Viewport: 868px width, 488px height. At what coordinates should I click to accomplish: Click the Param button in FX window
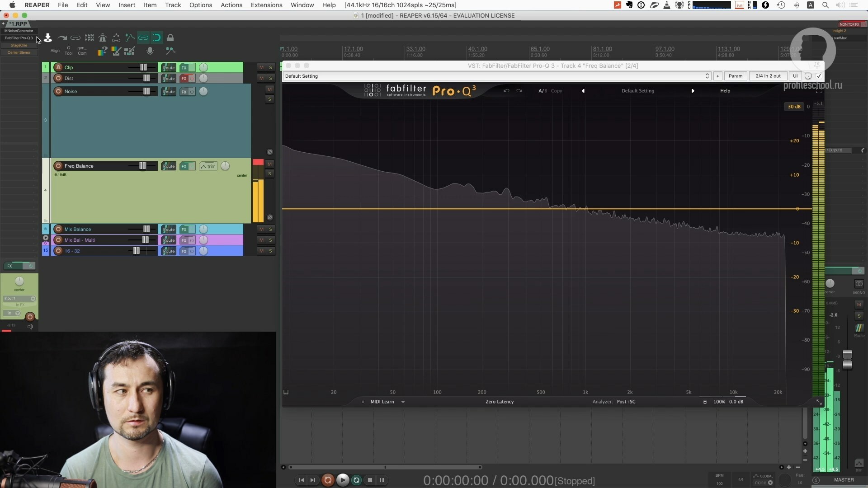pos(736,76)
